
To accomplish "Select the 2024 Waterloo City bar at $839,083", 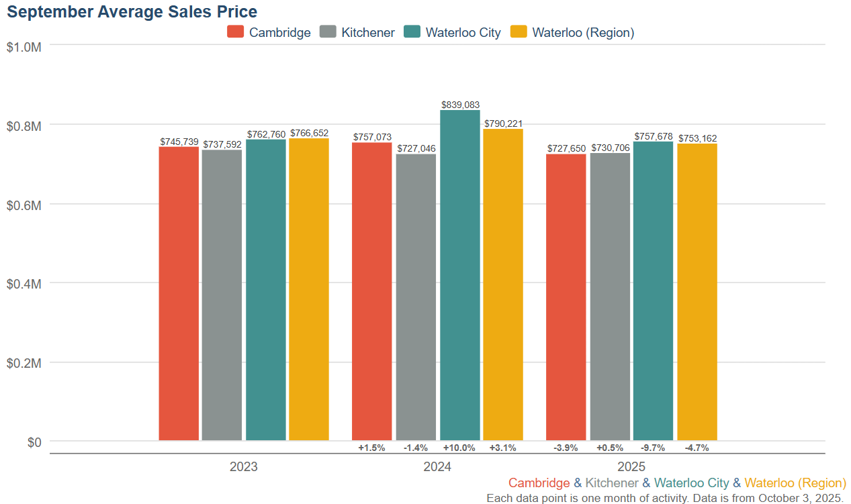I will (460, 275).
